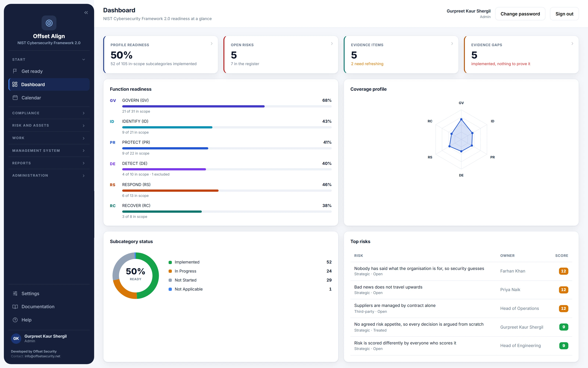This screenshot has height=368, width=588.
Task: Open the Calendar page
Action: click(49, 98)
